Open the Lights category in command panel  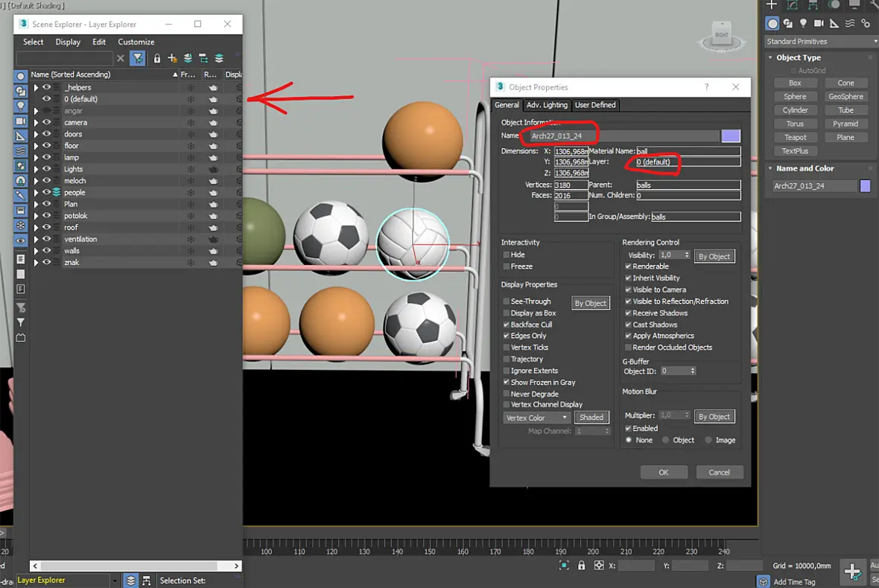(x=803, y=24)
